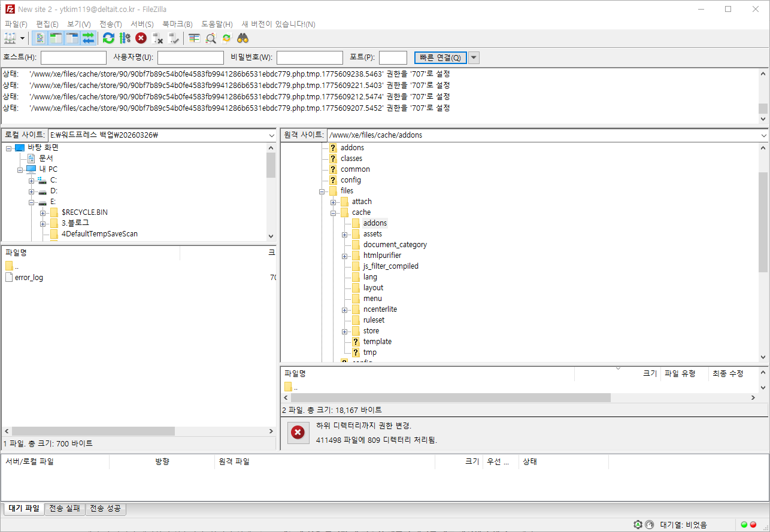Screen dimensions: 770x532
Task: Click the speed limit gauge status icon
Action: [x=649, y=525]
